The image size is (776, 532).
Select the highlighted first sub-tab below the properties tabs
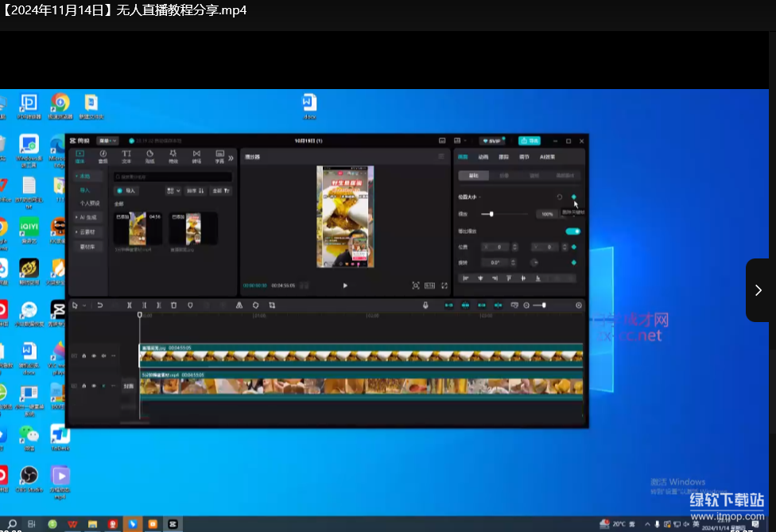click(x=474, y=176)
